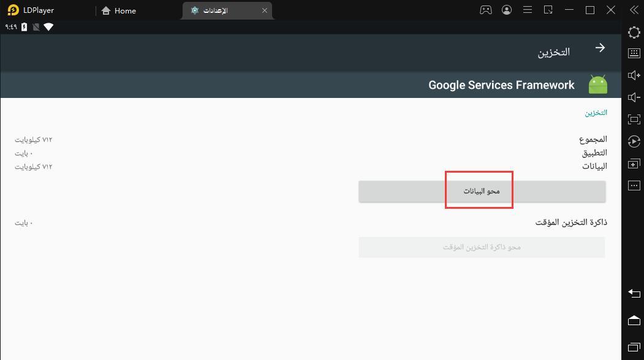Open the gamepad keymapping icon
The height and width of the screenshot is (360, 644).
pyautogui.click(x=486, y=10)
